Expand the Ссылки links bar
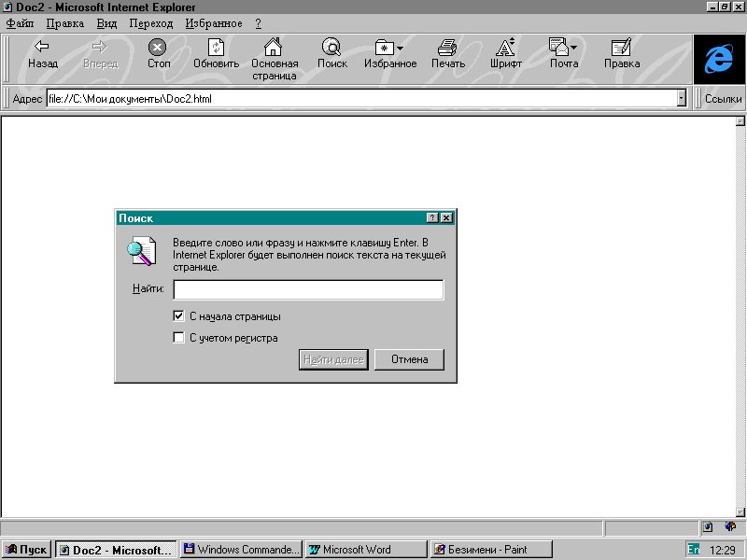 coord(723,99)
